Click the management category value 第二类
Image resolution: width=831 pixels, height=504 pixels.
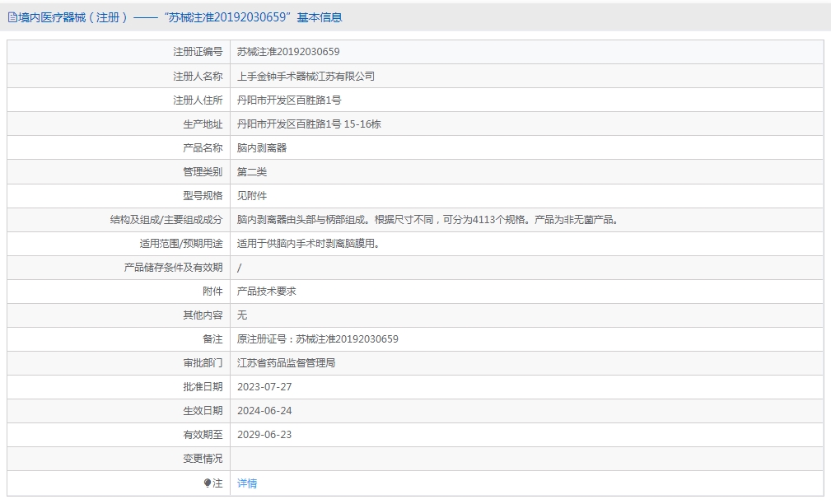click(x=252, y=172)
